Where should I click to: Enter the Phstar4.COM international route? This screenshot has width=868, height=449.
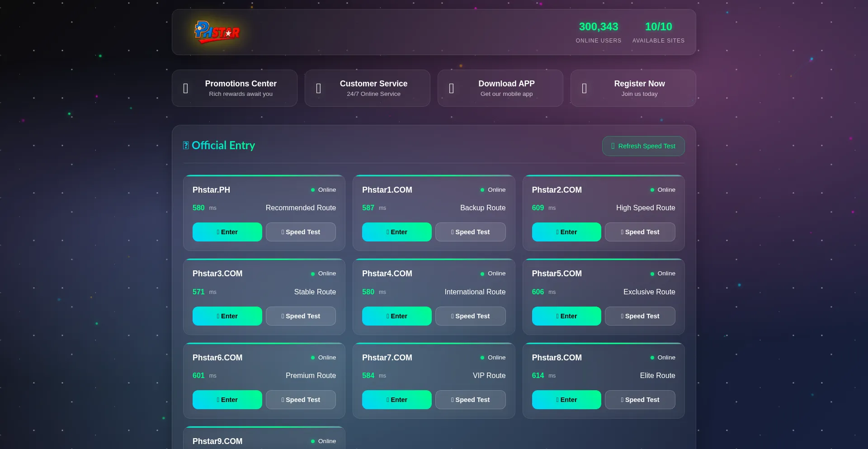click(x=396, y=316)
